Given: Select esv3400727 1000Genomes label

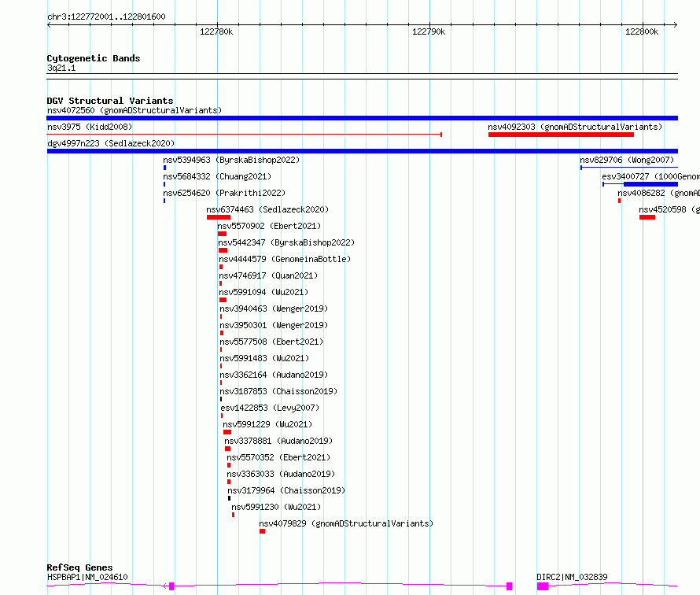Looking at the screenshot, I should point(650,176).
